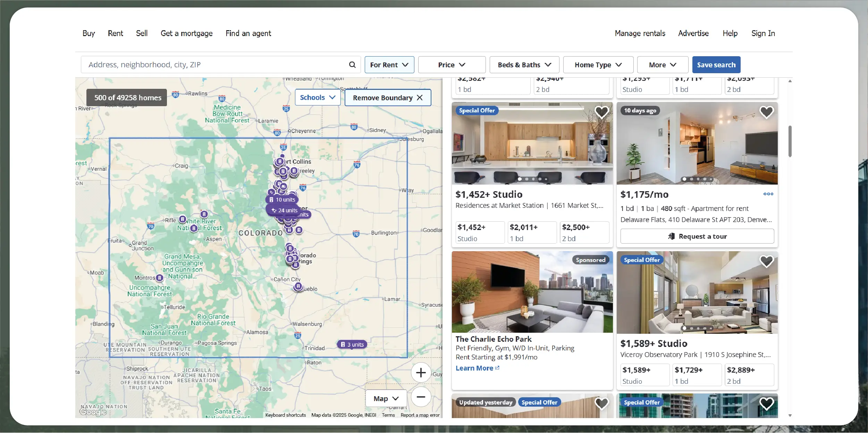
Task: Click map pin near Montrose
Action: coord(159,278)
